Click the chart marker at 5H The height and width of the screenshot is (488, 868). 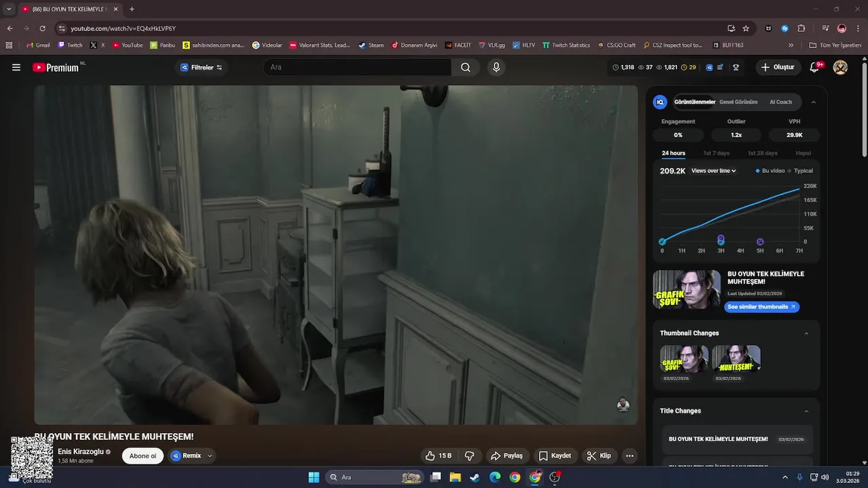pos(760,241)
